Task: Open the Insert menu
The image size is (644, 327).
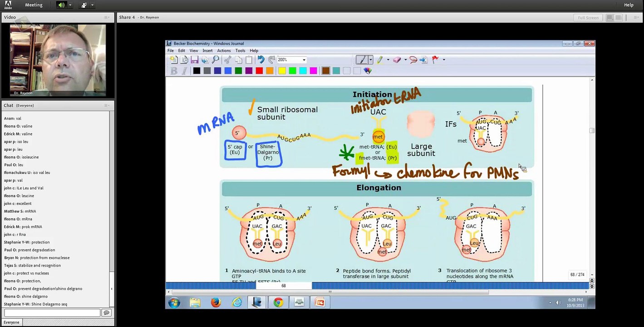Action: pos(207,50)
